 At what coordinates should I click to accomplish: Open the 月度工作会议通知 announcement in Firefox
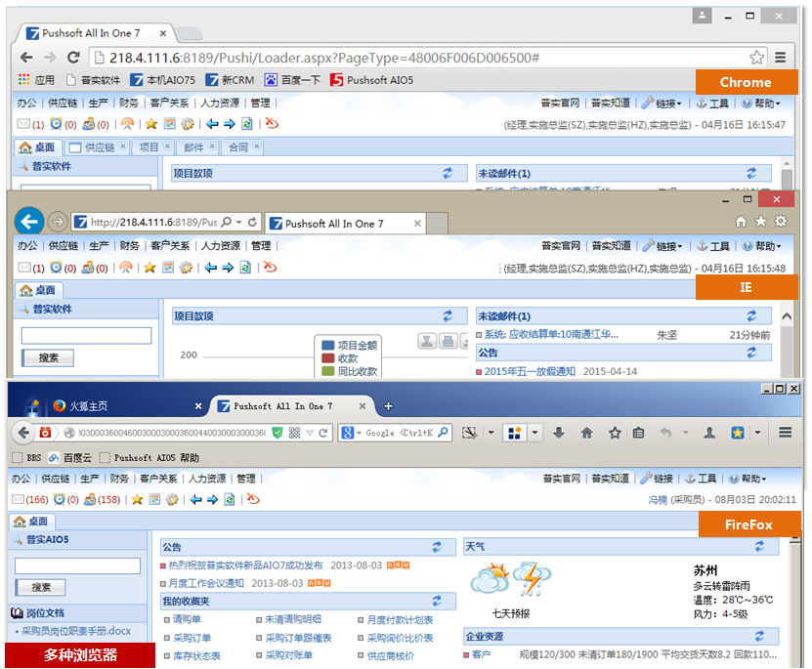click(206, 583)
